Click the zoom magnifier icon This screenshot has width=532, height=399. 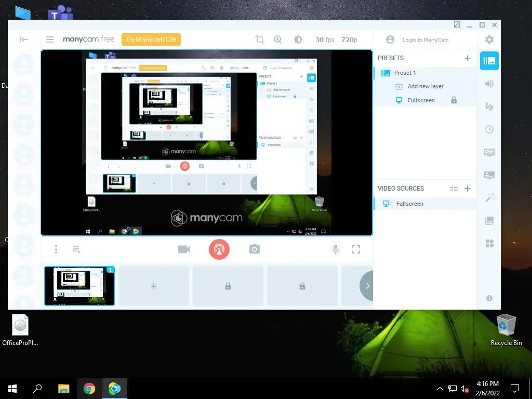[278, 39]
